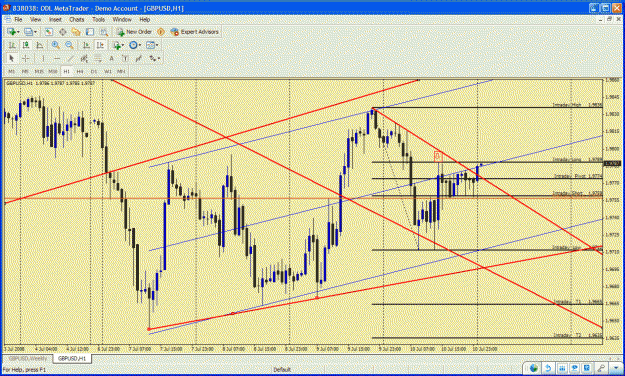
Task: Expand the Templates dropdown arrow
Action: (x=157, y=45)
